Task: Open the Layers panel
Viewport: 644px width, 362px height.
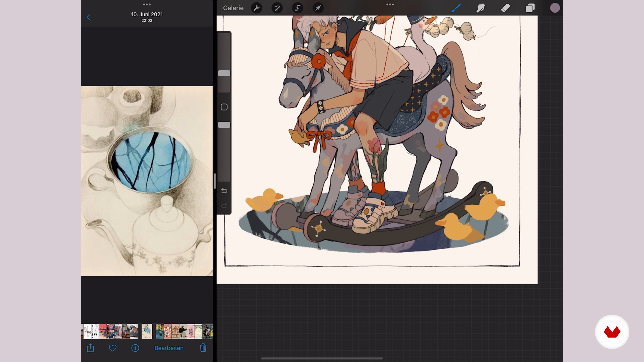Action: pos(530,8)
